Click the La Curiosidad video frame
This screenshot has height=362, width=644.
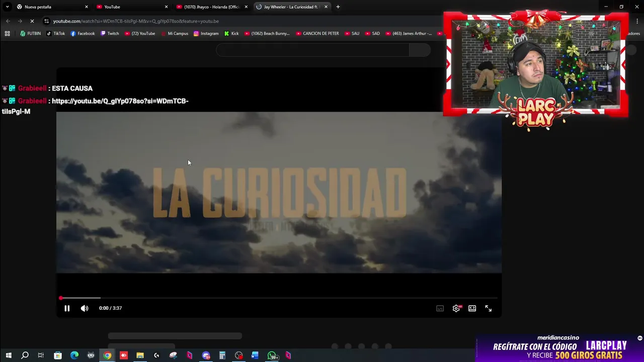[x=279, y=192]
